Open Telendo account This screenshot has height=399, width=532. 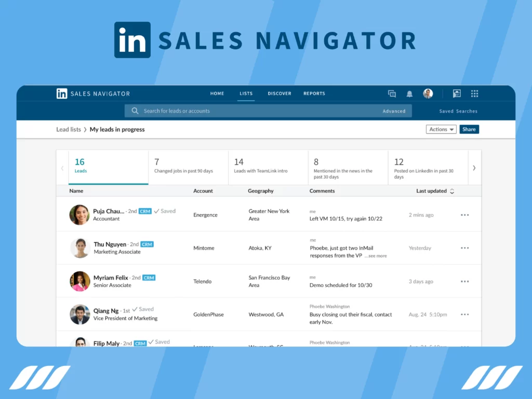point(202,281)
